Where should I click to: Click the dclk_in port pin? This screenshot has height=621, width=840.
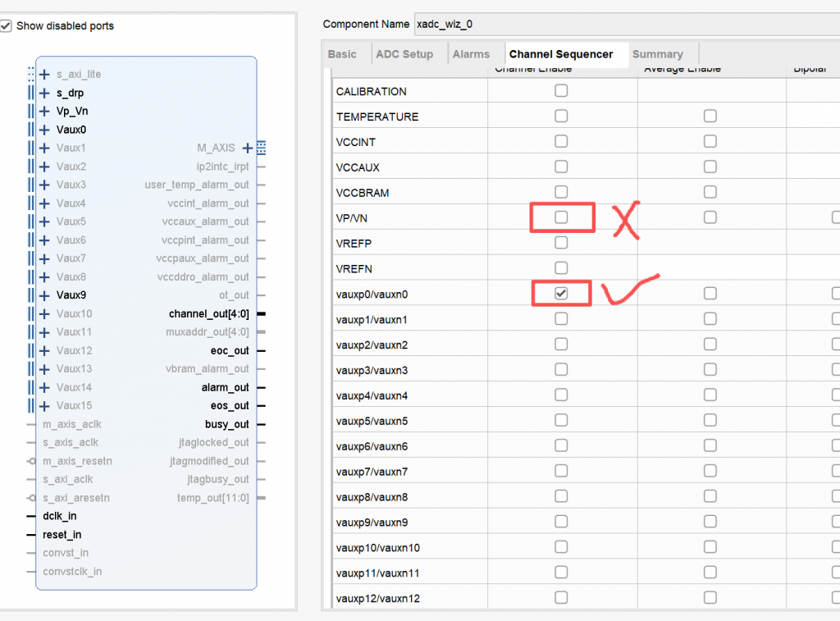coord(31,517)
